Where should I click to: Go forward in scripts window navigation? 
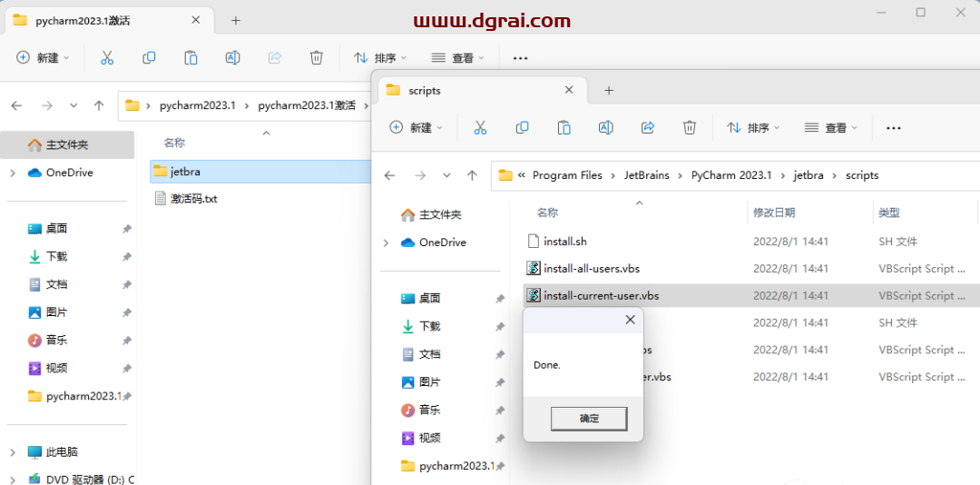point(420,176)
